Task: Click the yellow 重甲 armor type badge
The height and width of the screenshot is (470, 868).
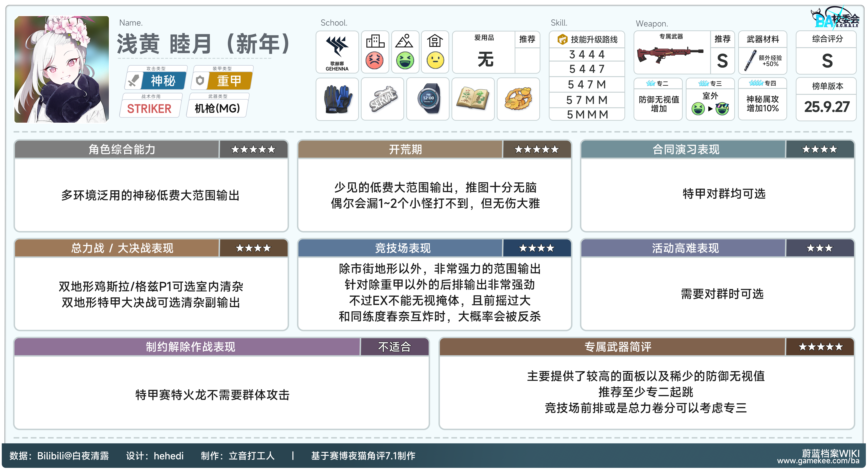Action: click(229, 81)
